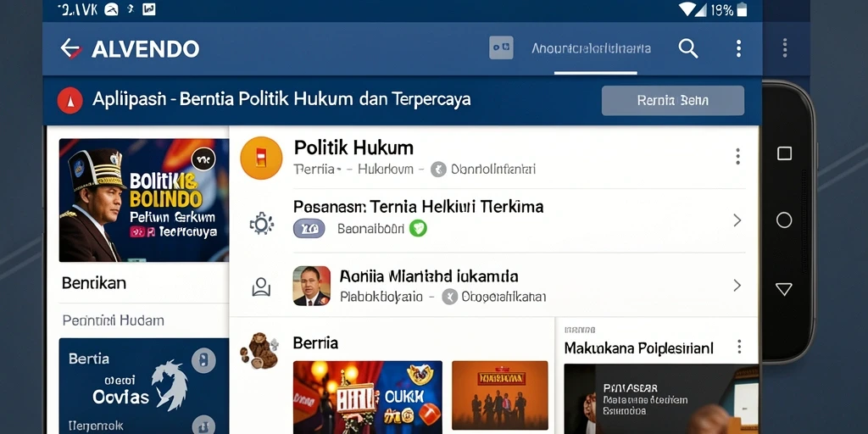The width and height of the screenshot is (868, 434).
Task: Click the gear icon beside Pesanasn row
Action: pyautogui.click(x=261, y=223)
